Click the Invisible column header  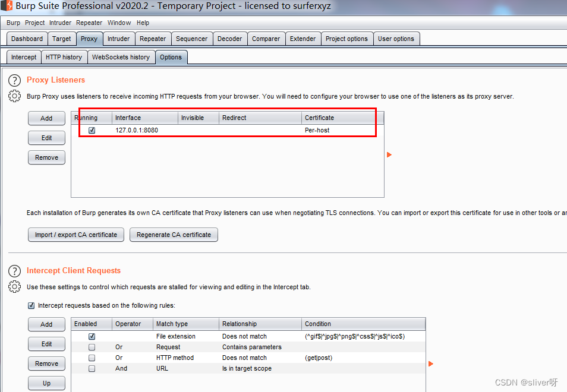[199, 118]
